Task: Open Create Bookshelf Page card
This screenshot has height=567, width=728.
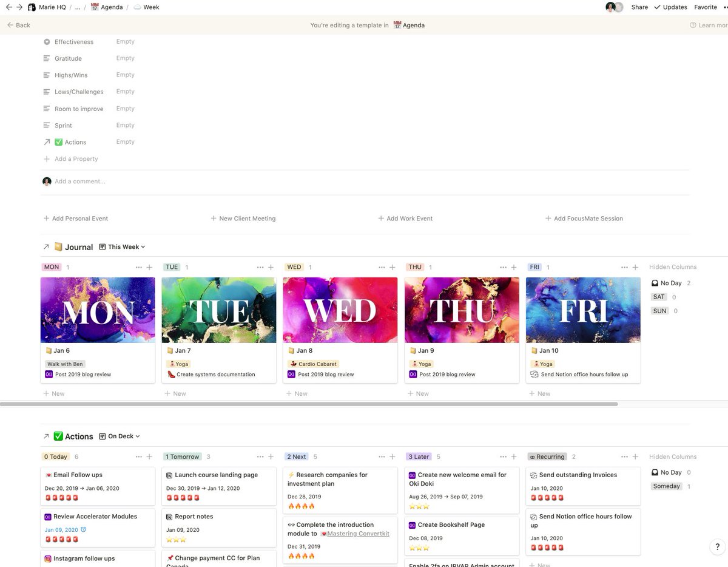Action: [x=462, y=535]
